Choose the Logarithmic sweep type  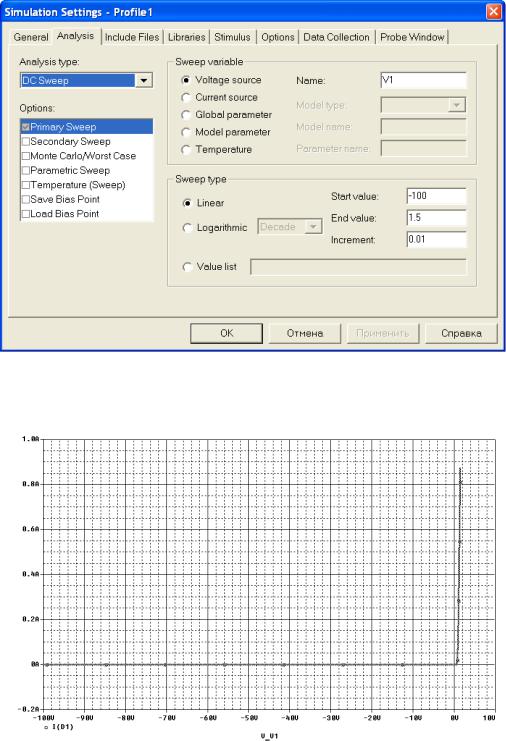click(187, 228)
